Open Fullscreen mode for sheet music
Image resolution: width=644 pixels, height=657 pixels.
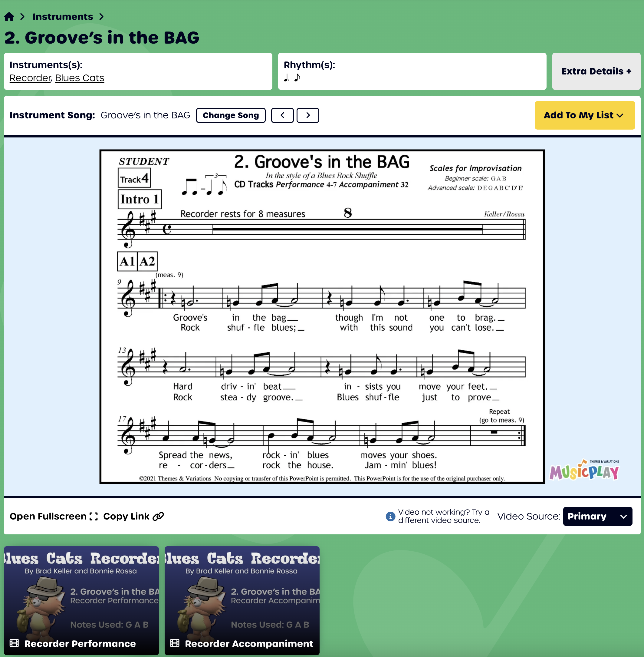[x=53, y=516]
